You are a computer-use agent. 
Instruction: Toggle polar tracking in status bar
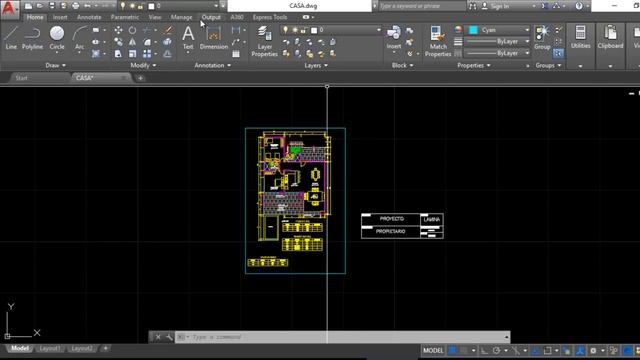coord(496,351)
